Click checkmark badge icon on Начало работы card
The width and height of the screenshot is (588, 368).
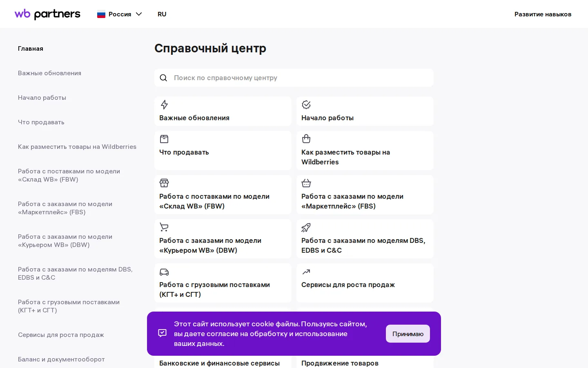tap(306, 105)
